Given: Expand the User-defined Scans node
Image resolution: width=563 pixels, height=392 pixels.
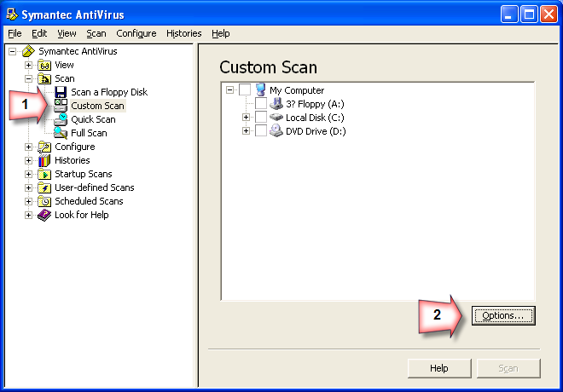Looking at the screenshot, I should coord(28,187).
